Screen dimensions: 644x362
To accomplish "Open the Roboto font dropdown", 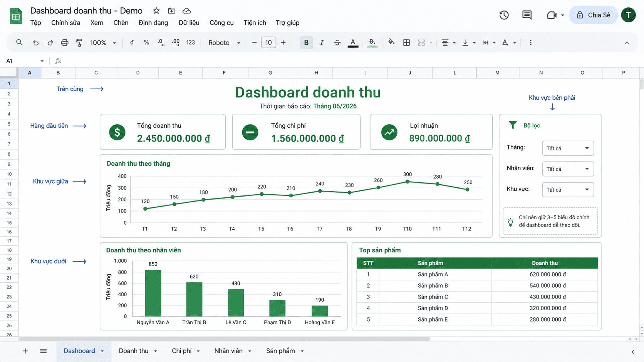I will pyautogui.click(x=224, y=43).
